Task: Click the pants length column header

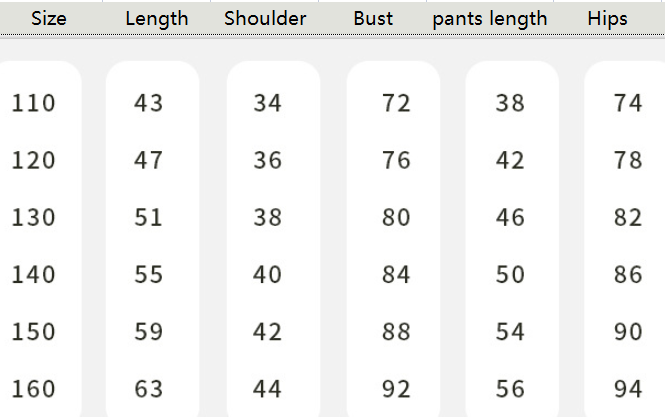Action: (x=490, y=18)
